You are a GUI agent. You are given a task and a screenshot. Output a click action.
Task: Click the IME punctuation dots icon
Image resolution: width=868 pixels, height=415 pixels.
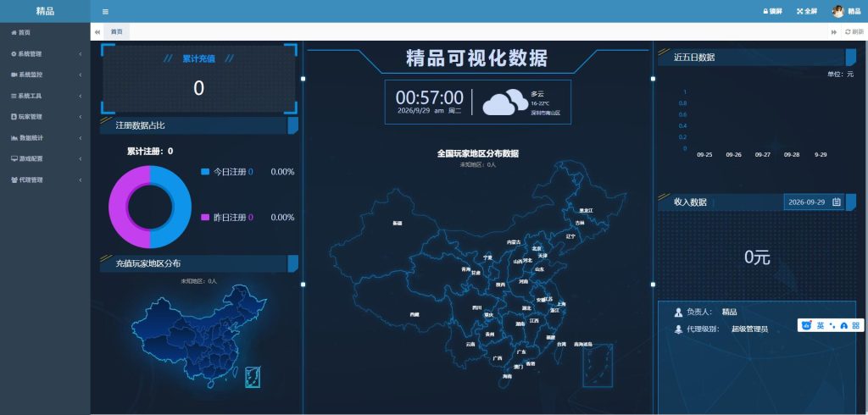pos(832,325)
